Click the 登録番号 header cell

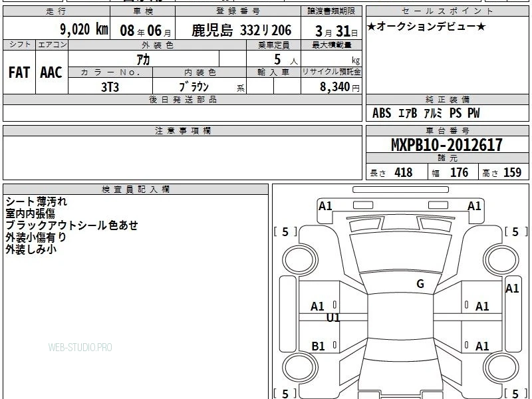click(x=238, y=11)
